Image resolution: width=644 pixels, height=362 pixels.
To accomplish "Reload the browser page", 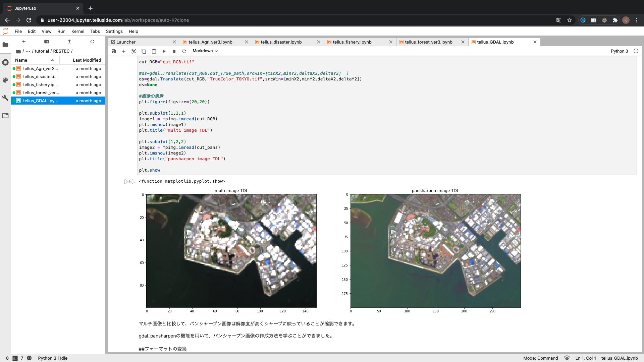I will coord(29,20).
